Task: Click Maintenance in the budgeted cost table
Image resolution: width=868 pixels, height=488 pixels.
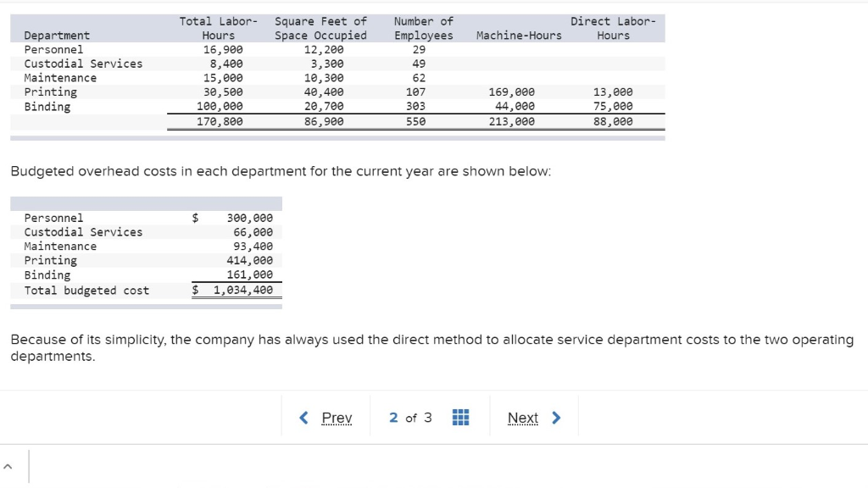Action: pos(60,247)
